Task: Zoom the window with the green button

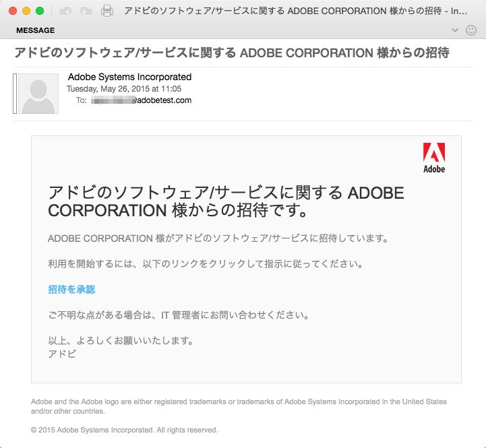Action: pos(40,11)
